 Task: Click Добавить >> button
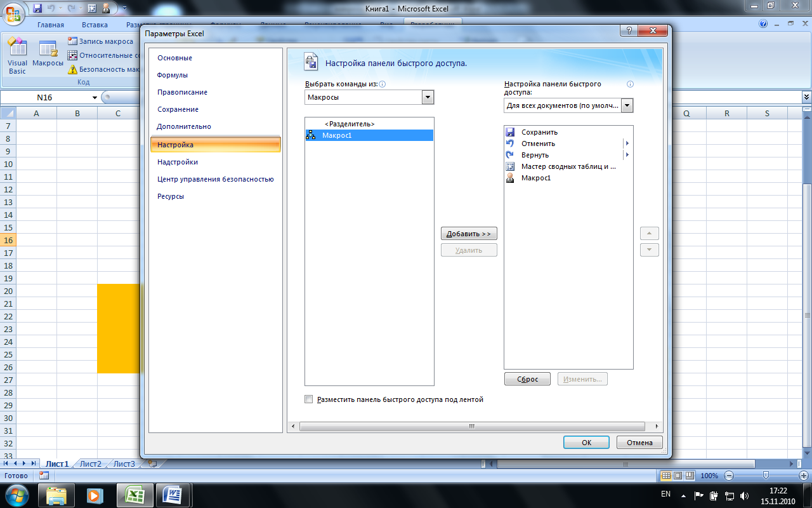pyautogui.click(x=469, y=234)
